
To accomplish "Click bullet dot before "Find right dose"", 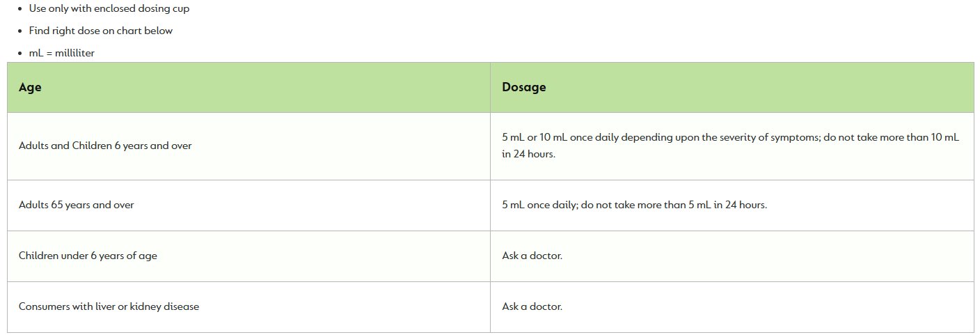I will point(21,31).
